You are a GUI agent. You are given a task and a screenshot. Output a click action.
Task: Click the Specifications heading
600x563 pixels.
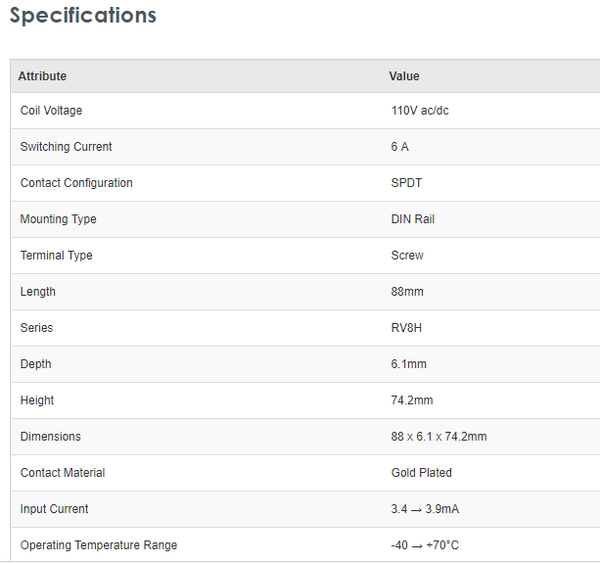[x=83, y=16]
